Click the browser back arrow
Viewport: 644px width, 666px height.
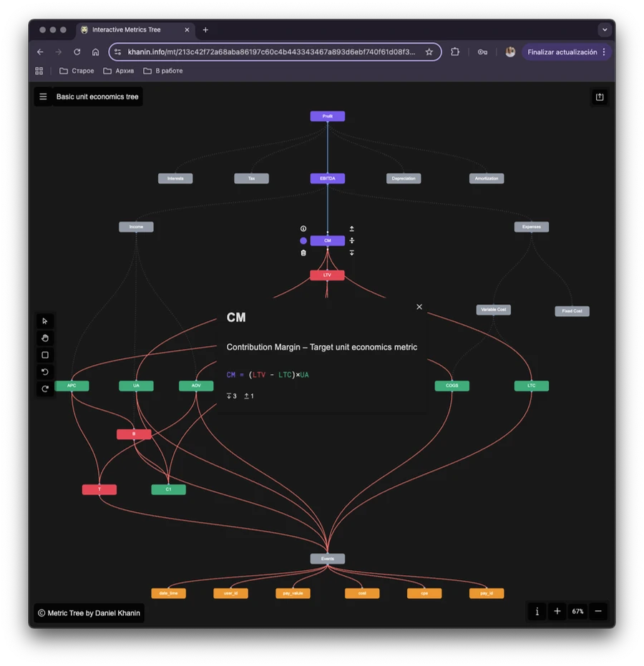(40, 52)
